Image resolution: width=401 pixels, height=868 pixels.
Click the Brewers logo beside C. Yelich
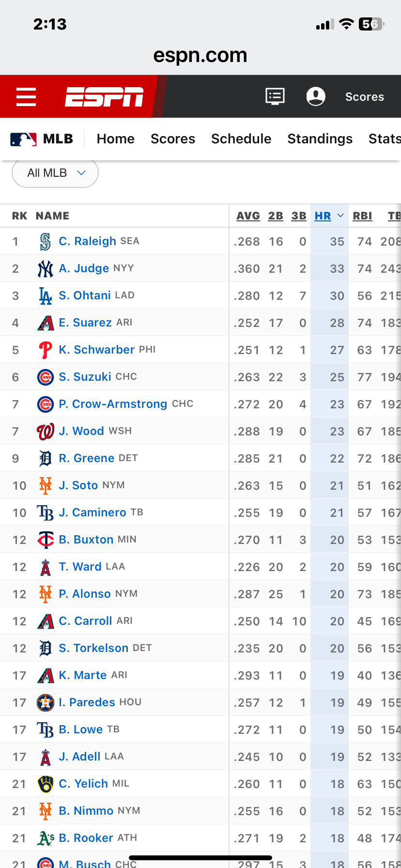click(x=46, y=784)
